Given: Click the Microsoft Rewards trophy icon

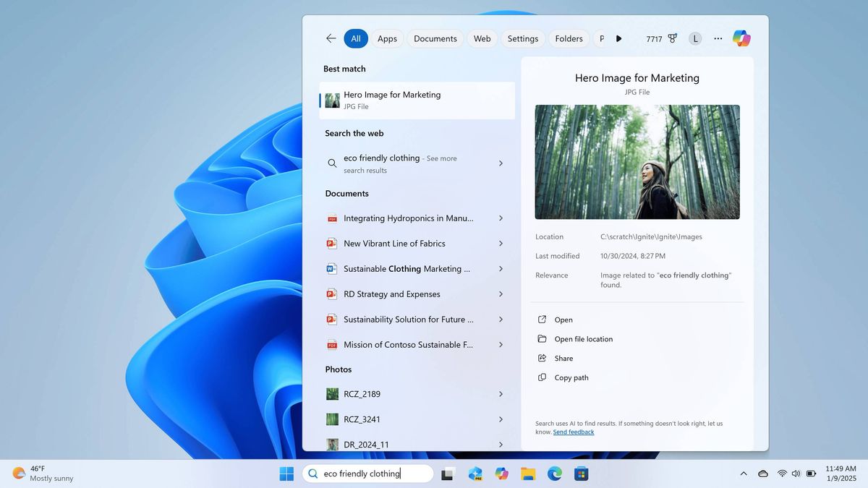Looking at the screenshot, I should 672,38.
